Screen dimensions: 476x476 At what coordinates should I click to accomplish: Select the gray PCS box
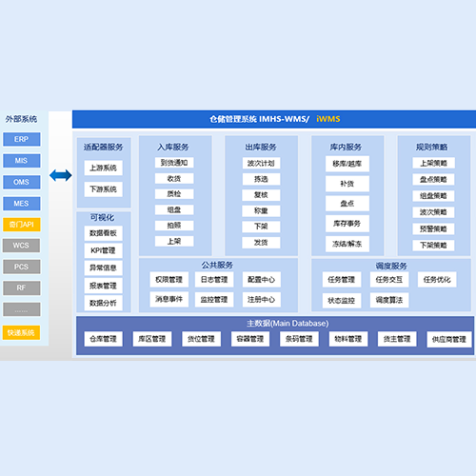[22, 267]
